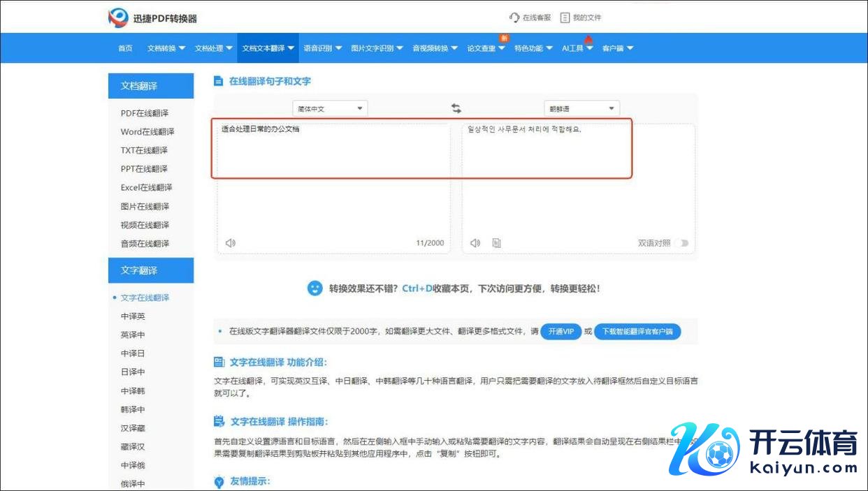Image resolution: width=868 pixels, height=491 pixels.
Task: Open 我的文件 file icon
Action: (565, 17)
